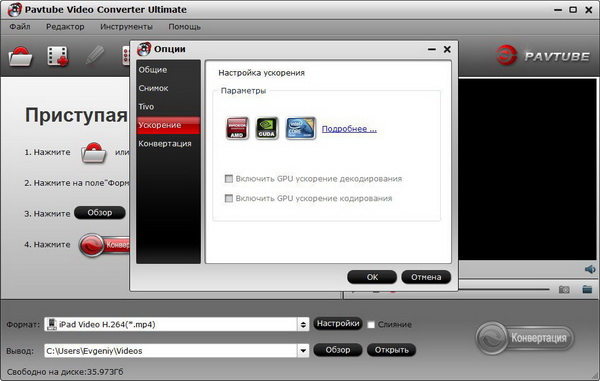Click the Обзор button in step 3

tap(99, 213)
